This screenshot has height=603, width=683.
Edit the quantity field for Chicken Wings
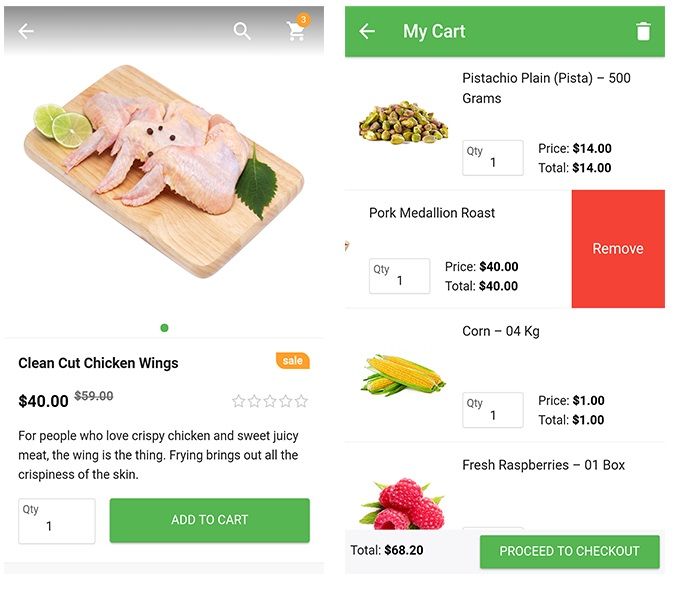(x=57, y=521)
